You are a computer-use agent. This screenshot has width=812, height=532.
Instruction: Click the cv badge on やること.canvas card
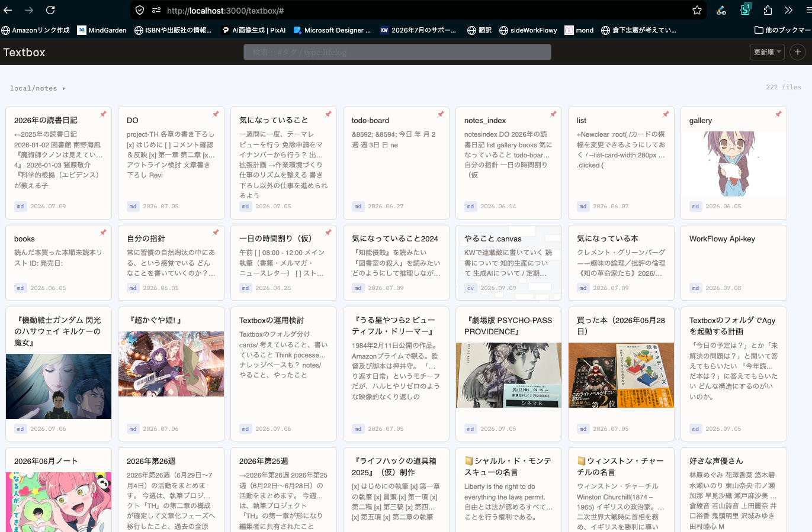[x=471, y=288]
